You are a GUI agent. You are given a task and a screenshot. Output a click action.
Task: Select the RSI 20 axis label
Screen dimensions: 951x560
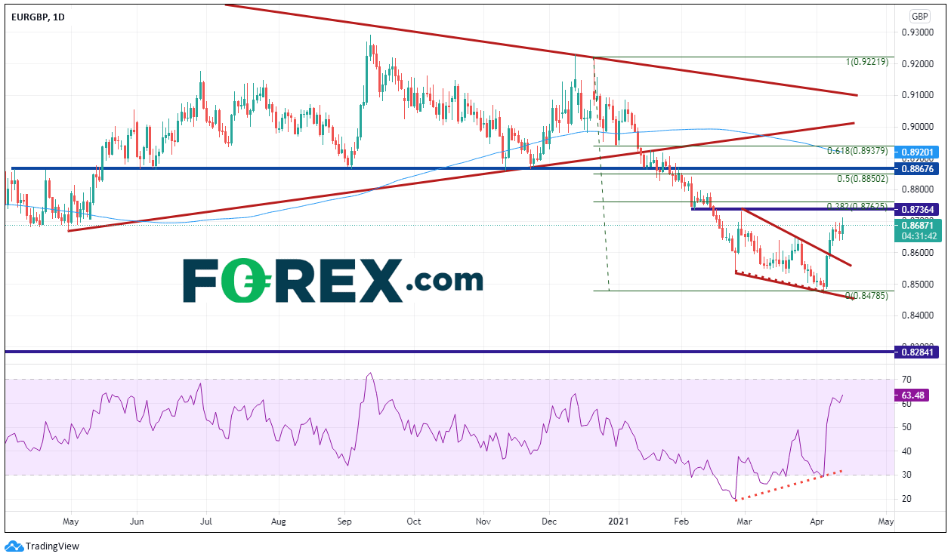point(906,499)
